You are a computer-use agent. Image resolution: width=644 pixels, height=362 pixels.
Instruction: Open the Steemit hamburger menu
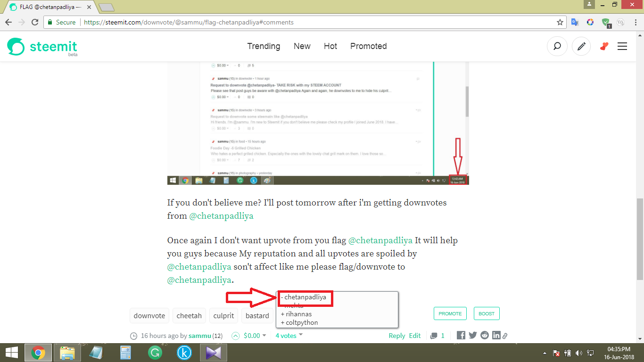[622, 46]
